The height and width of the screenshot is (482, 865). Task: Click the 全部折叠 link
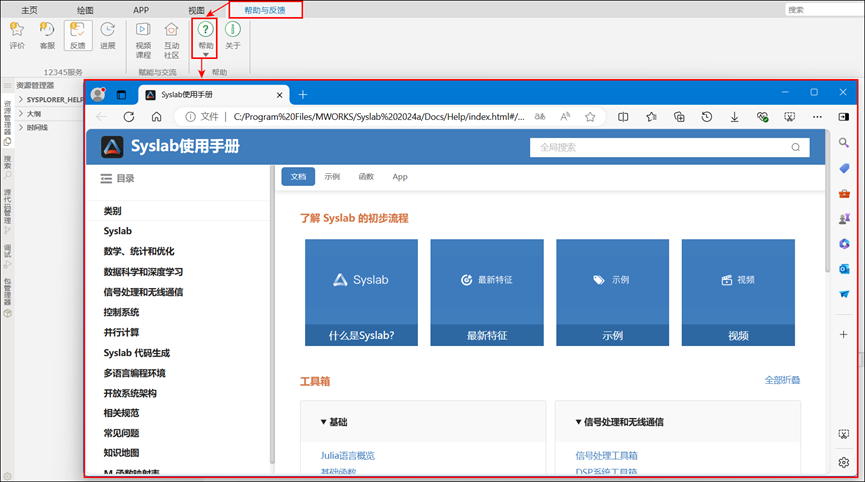[782, 380]
